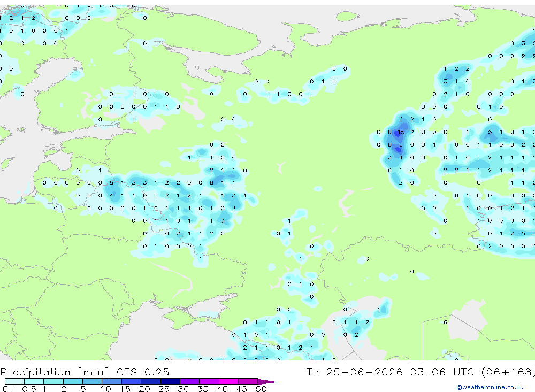Viewport: 535px width, 392px height.
Task: Pick the 10–15 mm legend color swatch
Action: pos(112,381)
